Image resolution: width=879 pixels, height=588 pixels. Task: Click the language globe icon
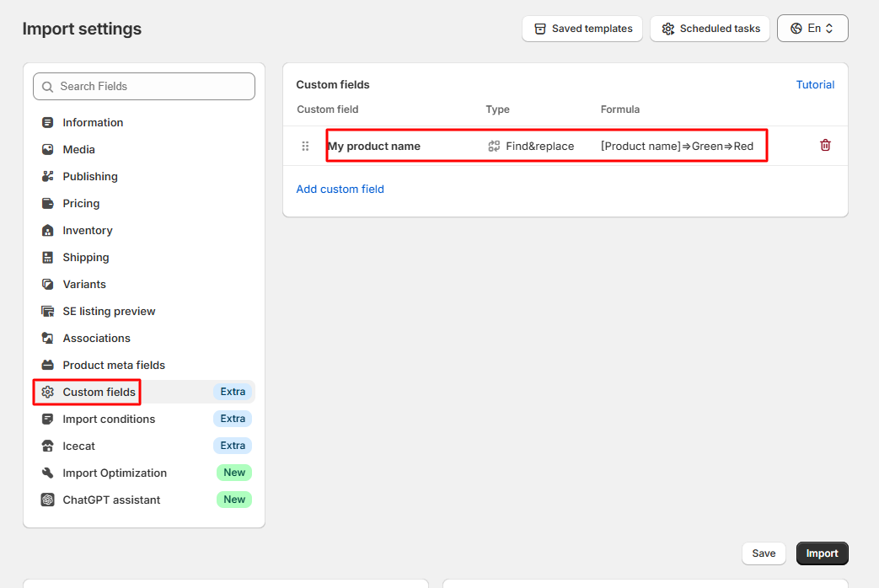tap(796, 28)
